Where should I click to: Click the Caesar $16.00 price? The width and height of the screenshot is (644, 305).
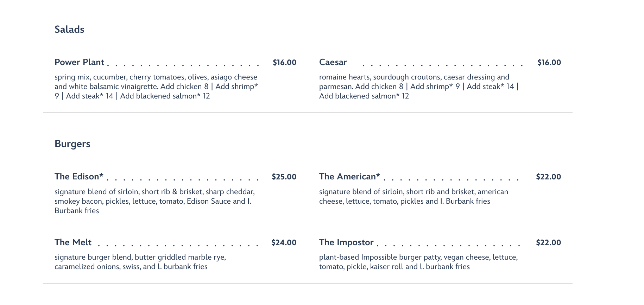pos(549,63)
